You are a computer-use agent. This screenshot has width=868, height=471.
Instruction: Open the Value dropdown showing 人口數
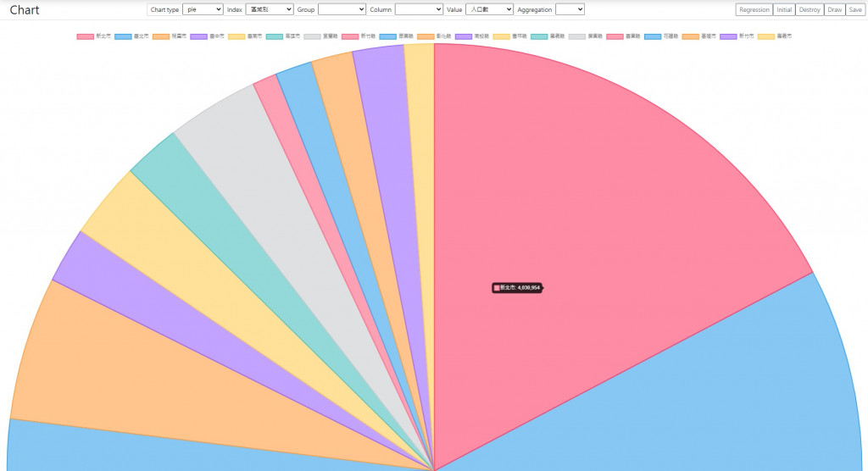pyautogui.click(x=489, y=9)
